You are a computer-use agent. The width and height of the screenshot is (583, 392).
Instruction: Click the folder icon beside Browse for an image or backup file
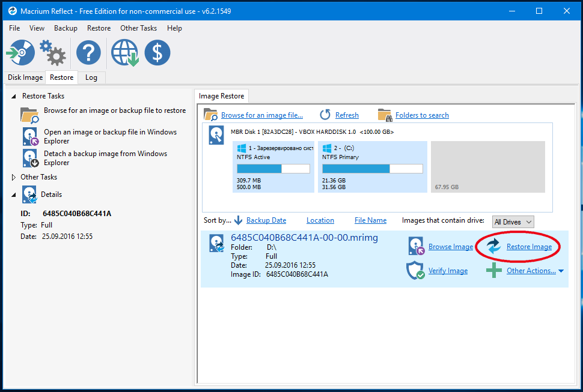[29, 115]
